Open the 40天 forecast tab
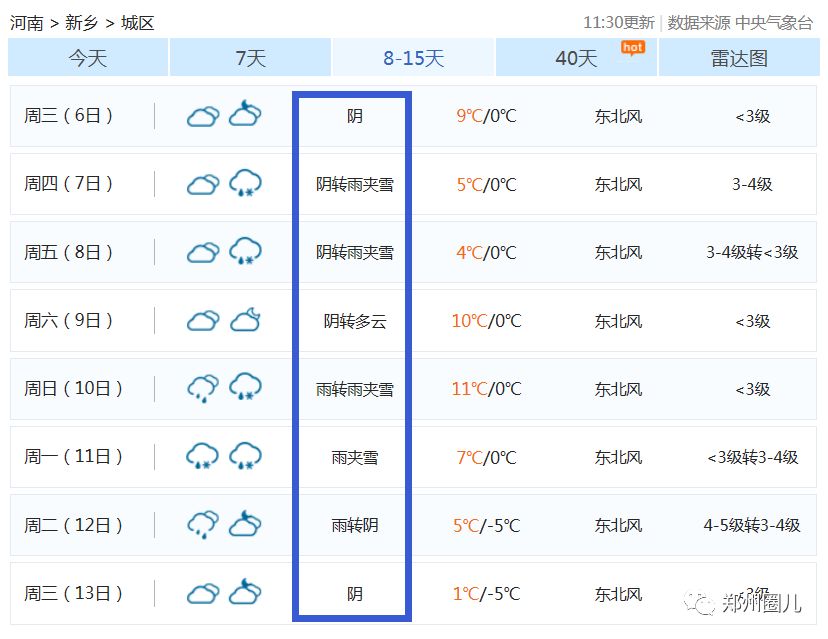828x639 pixels. point(576,58)
